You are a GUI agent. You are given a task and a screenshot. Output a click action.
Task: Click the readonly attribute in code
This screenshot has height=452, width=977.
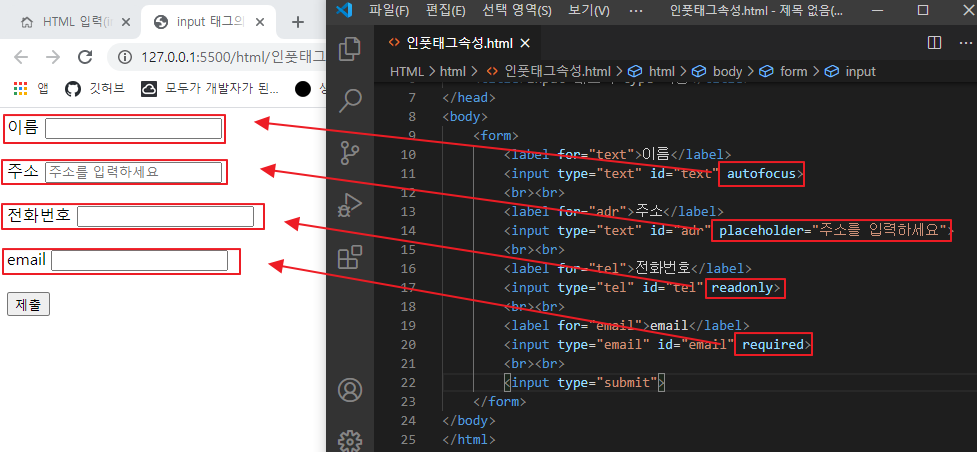click(742, 288)
